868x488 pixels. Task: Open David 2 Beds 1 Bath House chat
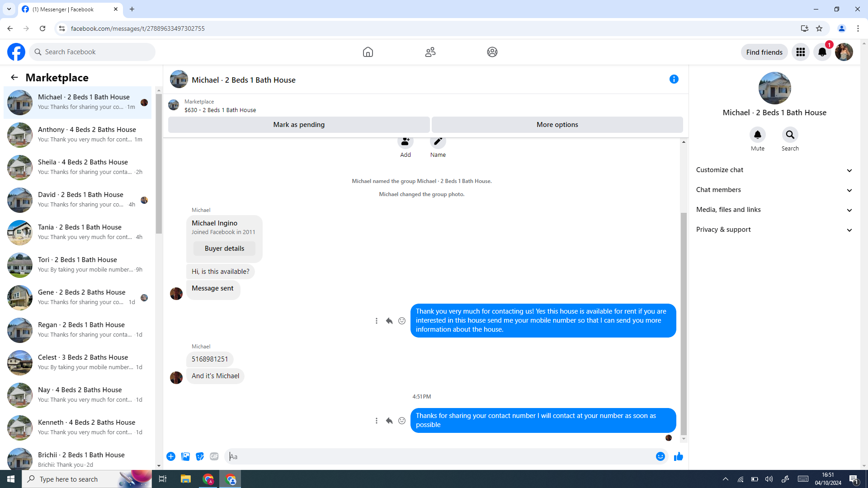point(78,200)
